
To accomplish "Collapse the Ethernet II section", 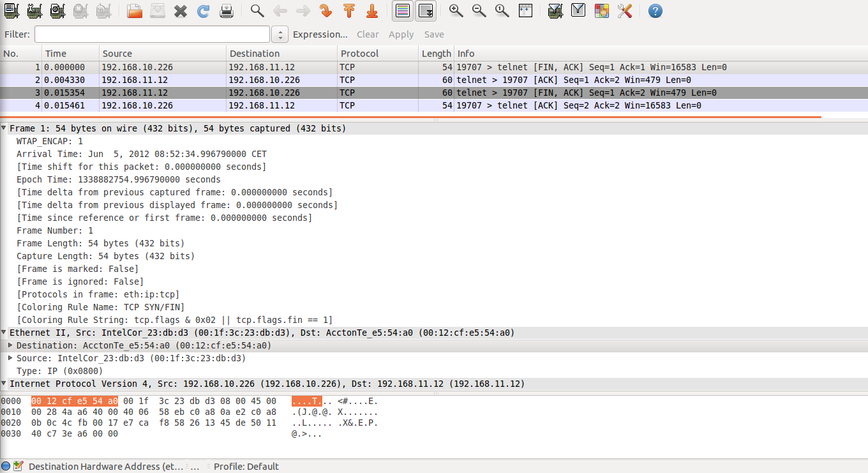I will click(4, 333).
